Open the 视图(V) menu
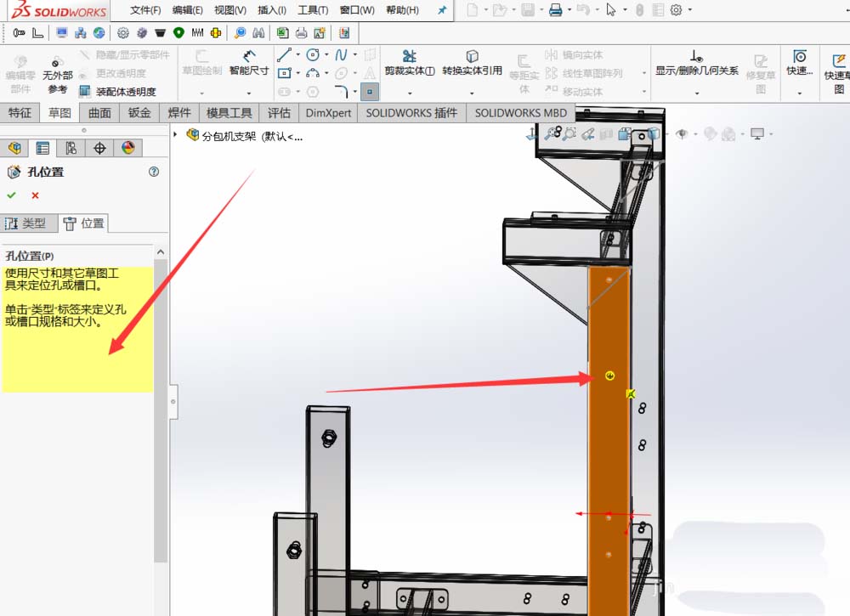 tap(229, 10)
